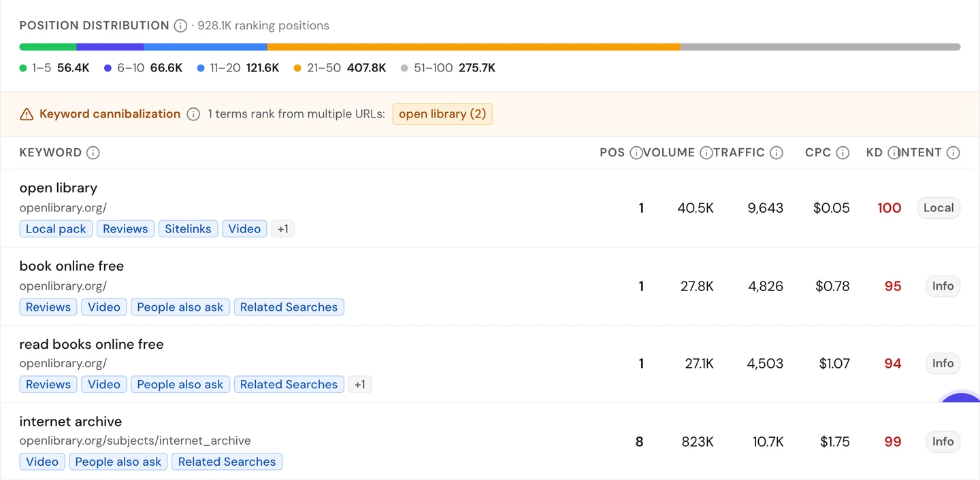
Task: Expand +1 more features on 'open library' row
Action: pyautogui.click(x=282, y=229)
